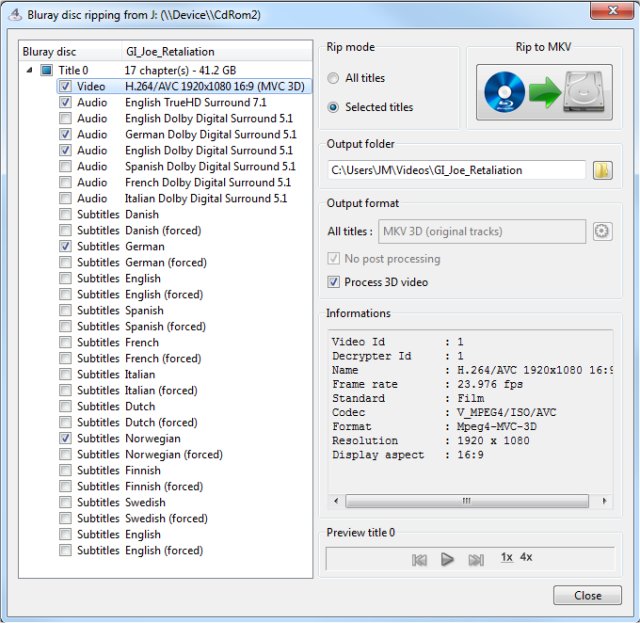
Task: Select the Title 0 row in tree
Action: [139, 70]
